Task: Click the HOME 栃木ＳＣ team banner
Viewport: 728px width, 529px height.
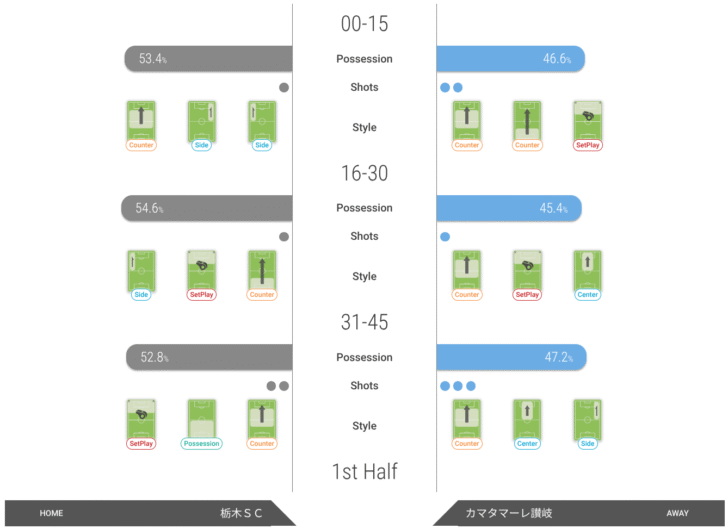Action: [x=150, y=513]
